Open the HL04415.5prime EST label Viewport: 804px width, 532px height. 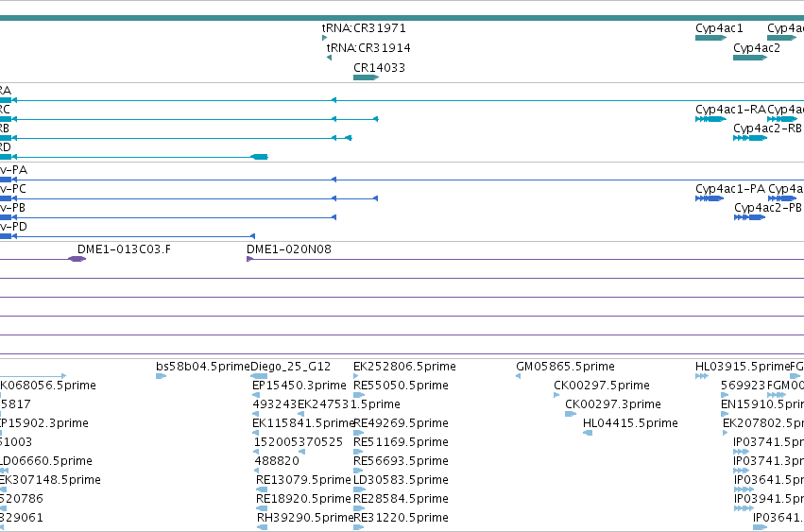(x=630, y=423)
